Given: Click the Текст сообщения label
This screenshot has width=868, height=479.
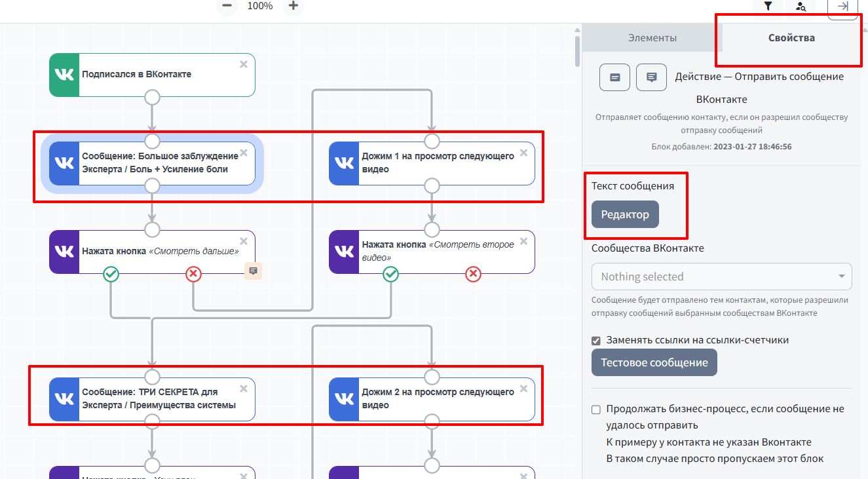Looking at the screenshot, I should [x=633, y=186].
